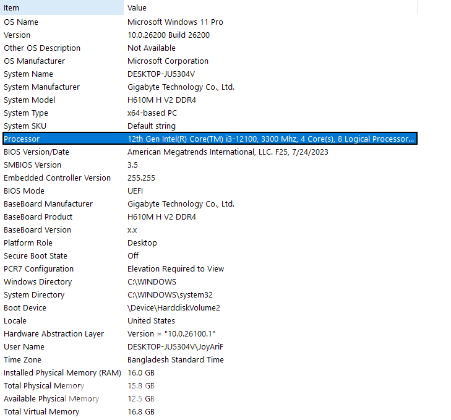451x420 pixels.
Task: Click the value 'Desktop'
Action: coord(142,243)
